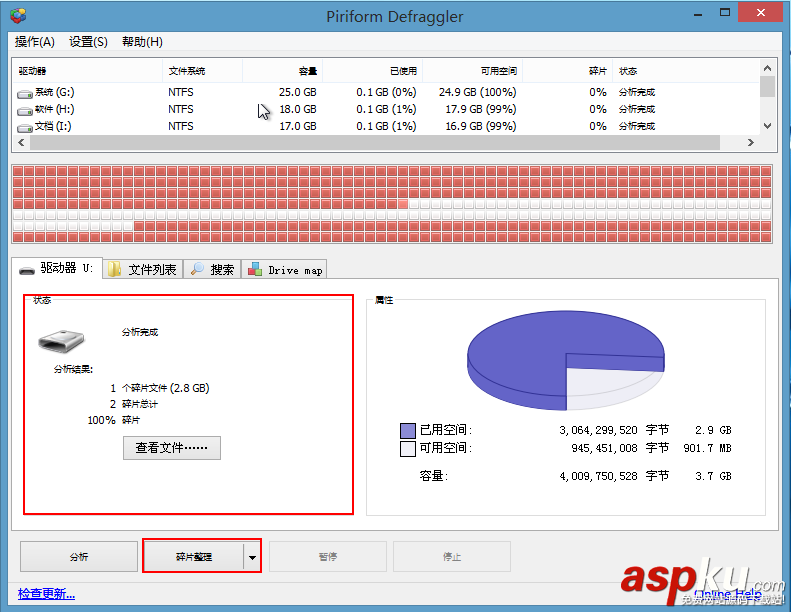Viewport: 791px width, 612px height.
Task: Open the 帮助(H) menu
Action: point(142,42)
